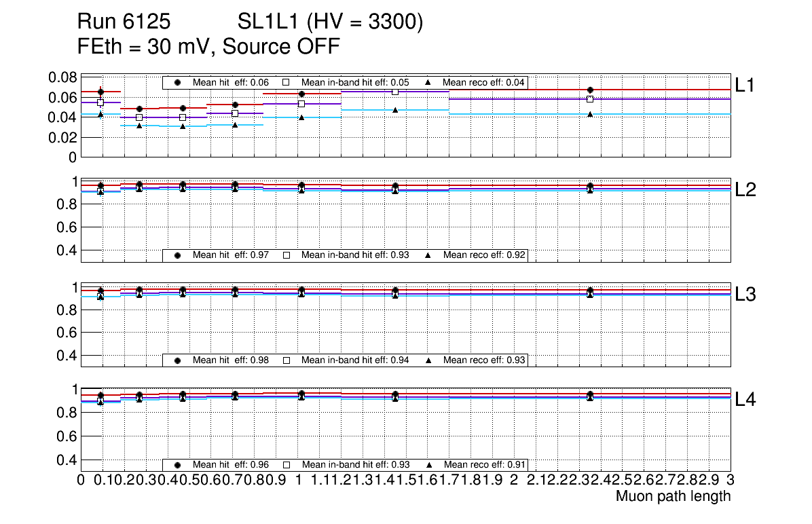812x524 pixels.
Task: Click the triangle marker in L4 legend
Action: pos(428,465)
